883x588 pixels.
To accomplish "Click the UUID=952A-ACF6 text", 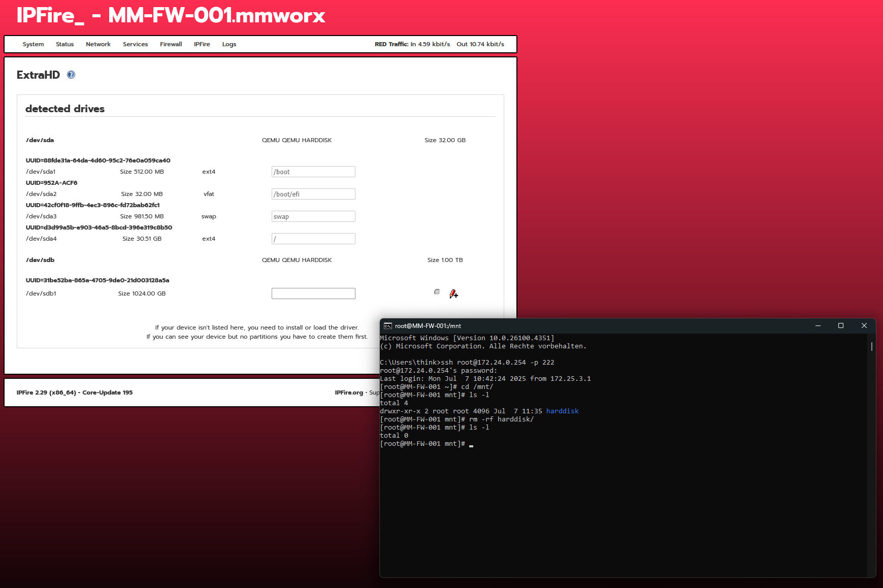I will [x=51, y=183].
